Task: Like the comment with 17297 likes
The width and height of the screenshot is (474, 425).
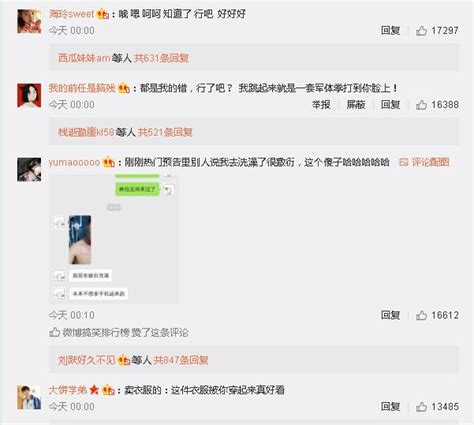Action: (421, 31)
